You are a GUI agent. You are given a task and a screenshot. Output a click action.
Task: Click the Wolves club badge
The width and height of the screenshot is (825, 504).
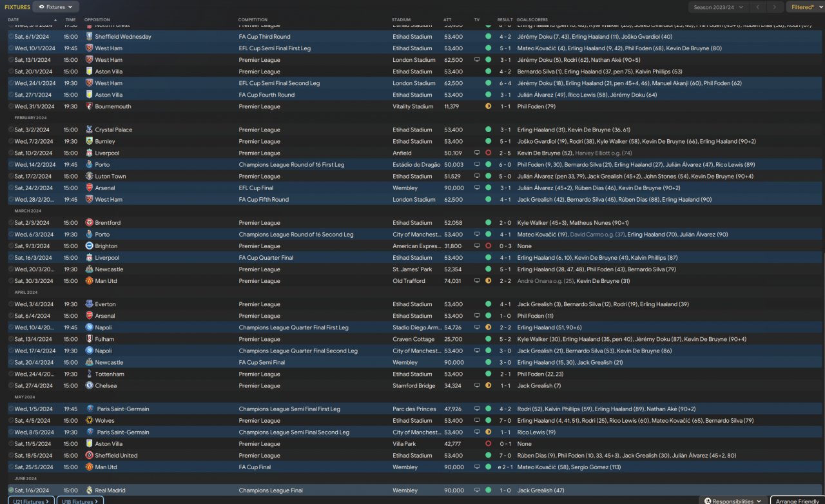click(x=89, y=420)
